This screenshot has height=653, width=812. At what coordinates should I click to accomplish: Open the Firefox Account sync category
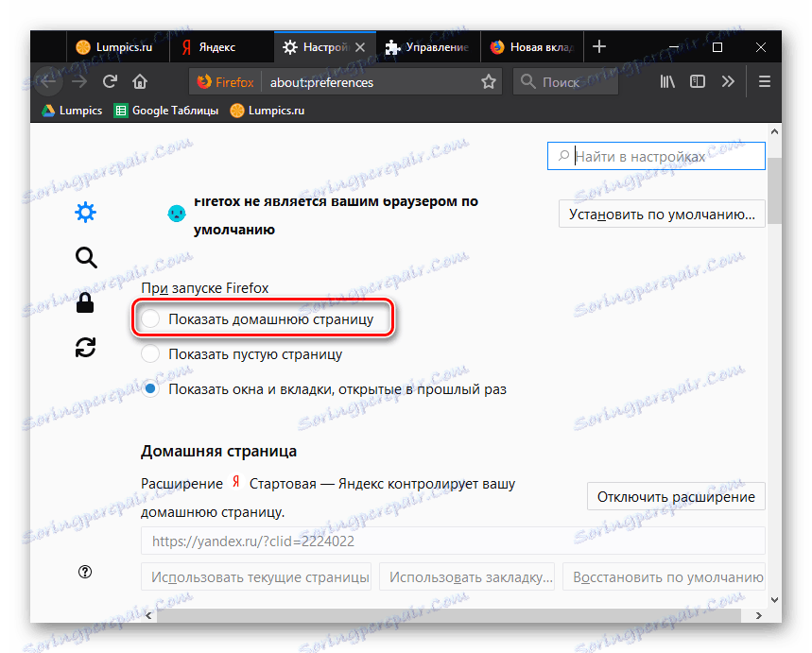85,348
